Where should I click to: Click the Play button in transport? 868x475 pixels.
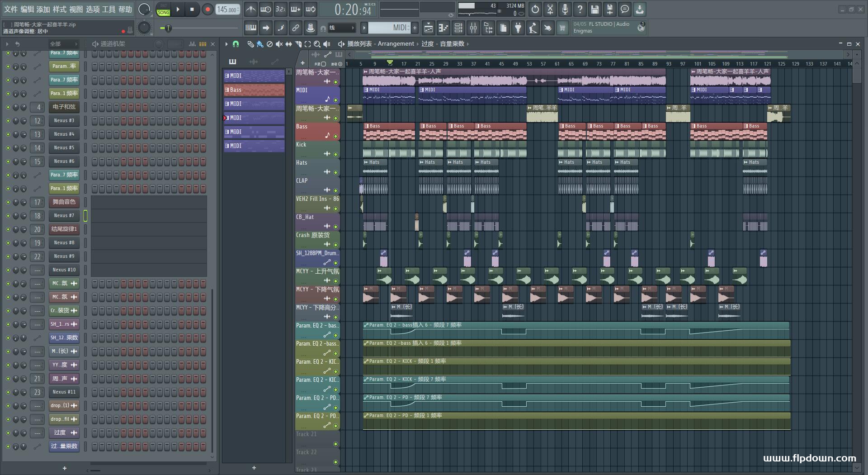pos(178,9)
